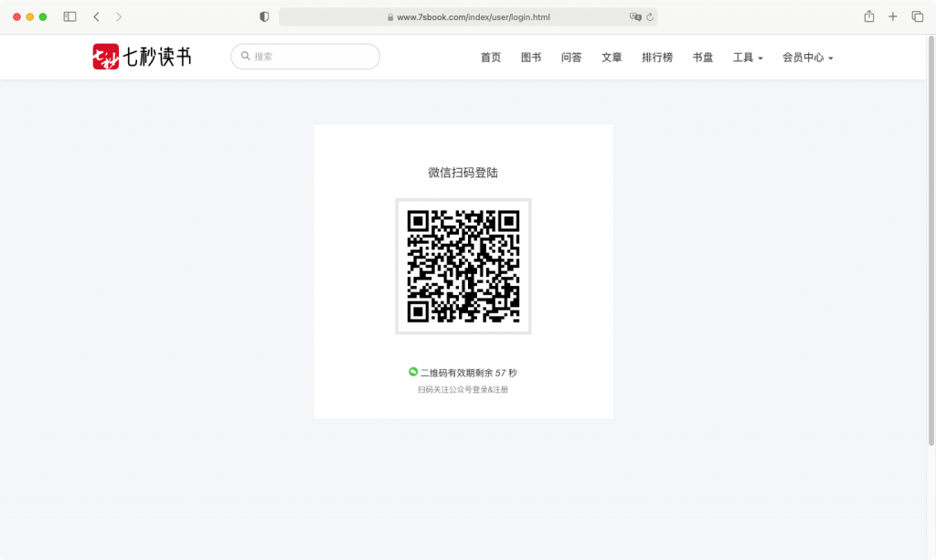Image resolution: width=936 pixels, height=560 pixels.
Task: Expand the 会员中心 dropdown
Action: [x=808, y=58]
